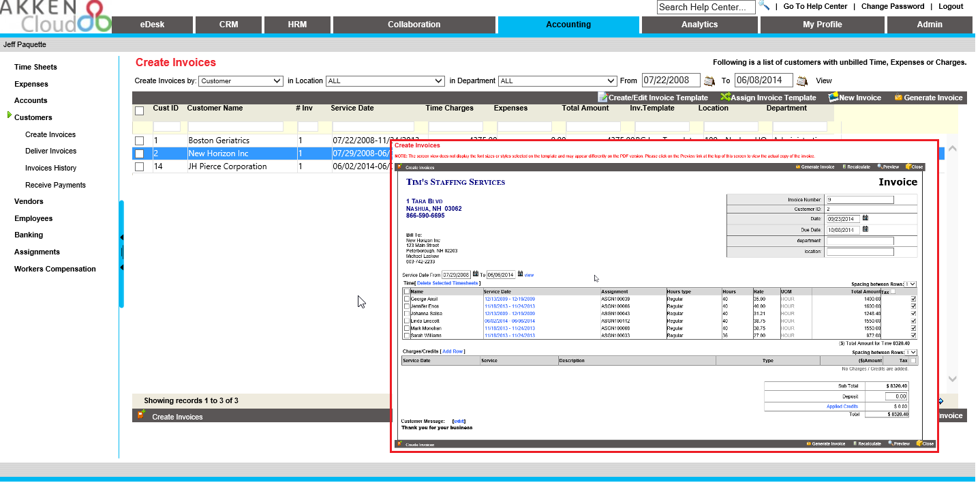Click Assign Invoice Template toolbar item
The image size is (980, 485).
[x=768, y=98]
